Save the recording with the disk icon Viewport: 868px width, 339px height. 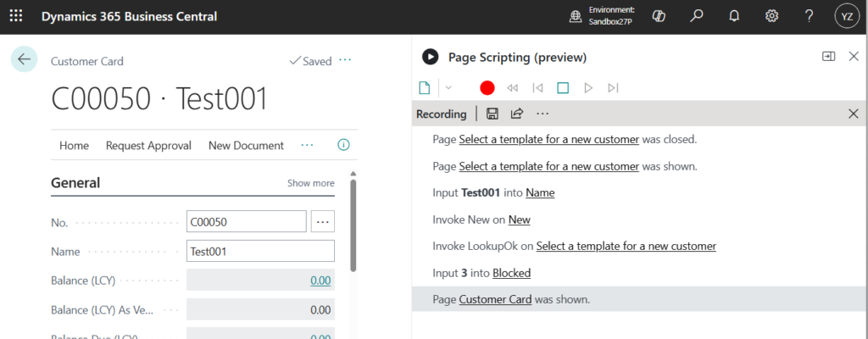(x=492, y=114)
